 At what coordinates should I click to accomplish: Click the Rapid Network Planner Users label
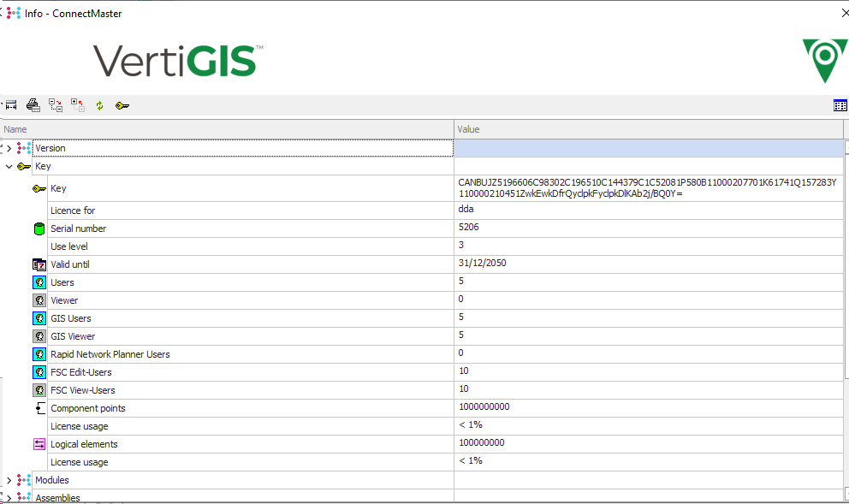pyautogui.click(x=110, y=354)
